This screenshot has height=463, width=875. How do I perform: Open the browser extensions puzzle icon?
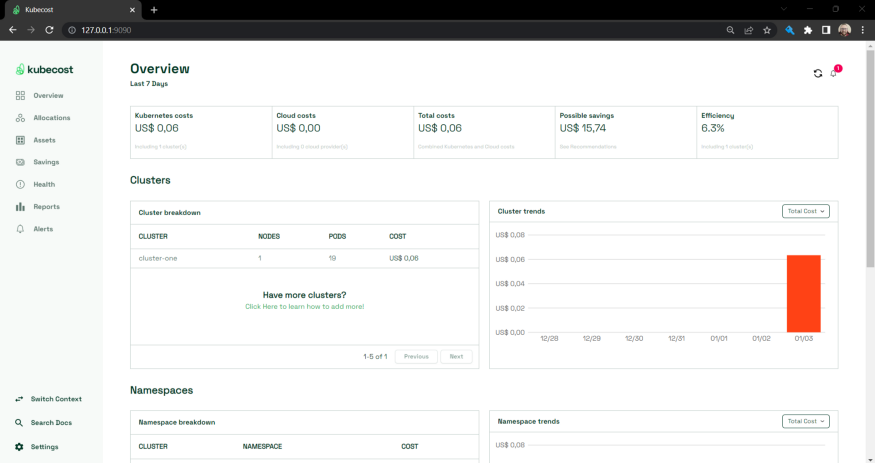(x=808, y=30)
